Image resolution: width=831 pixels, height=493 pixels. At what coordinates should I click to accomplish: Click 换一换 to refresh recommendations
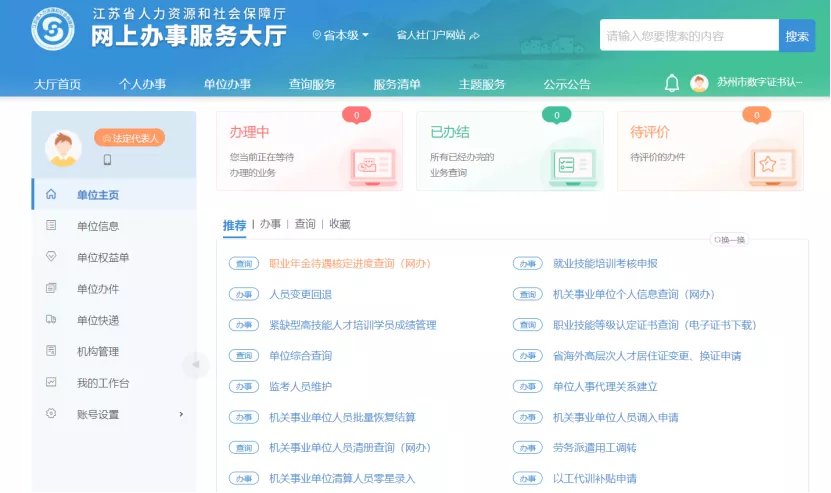[x=729, y=240]
